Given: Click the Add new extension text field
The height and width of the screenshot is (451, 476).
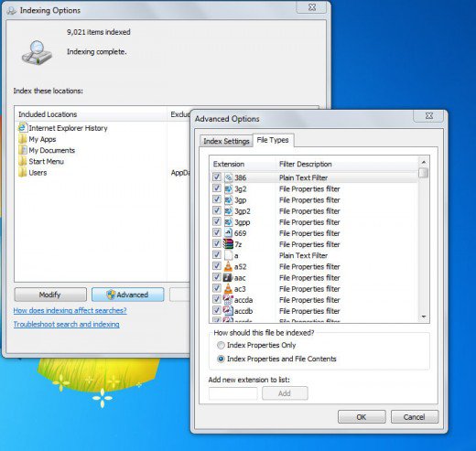Looking at the screenshot, I should 233,393.
